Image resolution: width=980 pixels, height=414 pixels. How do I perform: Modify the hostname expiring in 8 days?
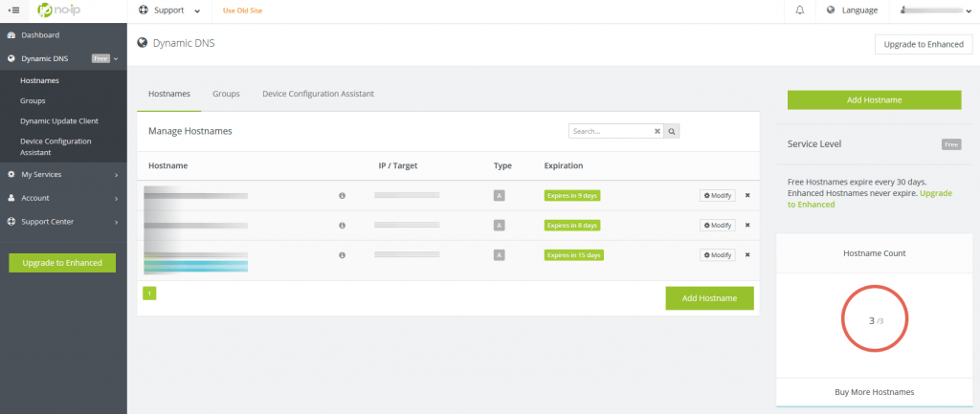pyautogui.click(x=718, y=225)
